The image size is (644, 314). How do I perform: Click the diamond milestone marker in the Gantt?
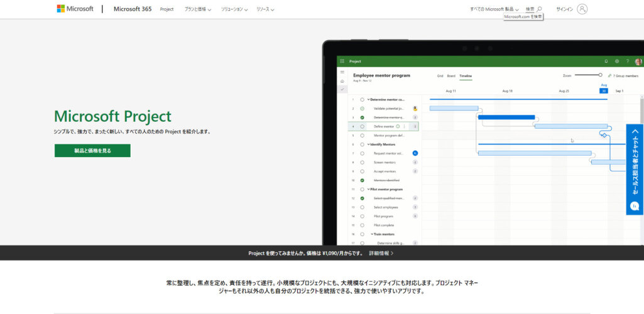pos(604,135)
